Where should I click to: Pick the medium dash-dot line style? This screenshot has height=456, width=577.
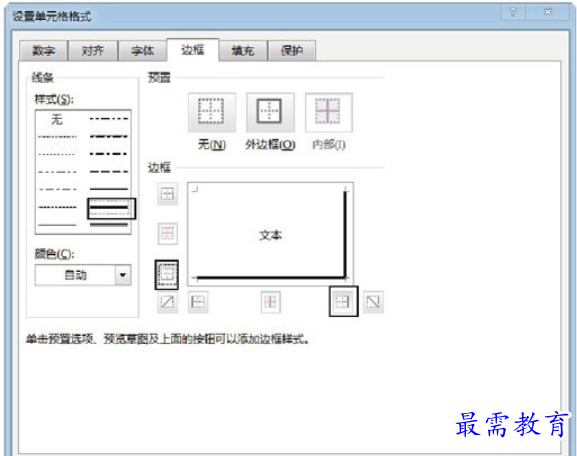click(x=109, y=154)
